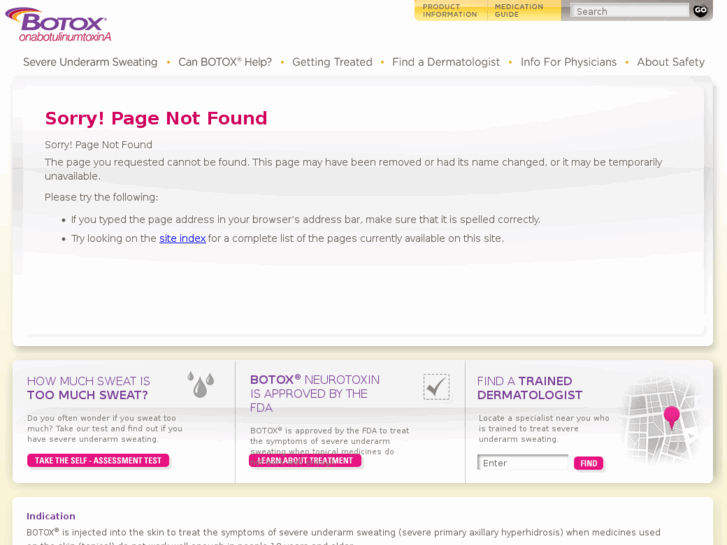This screenshot has width=727, height=545.
Task: Go to Getting Treated section
Action: pos(332,62)
